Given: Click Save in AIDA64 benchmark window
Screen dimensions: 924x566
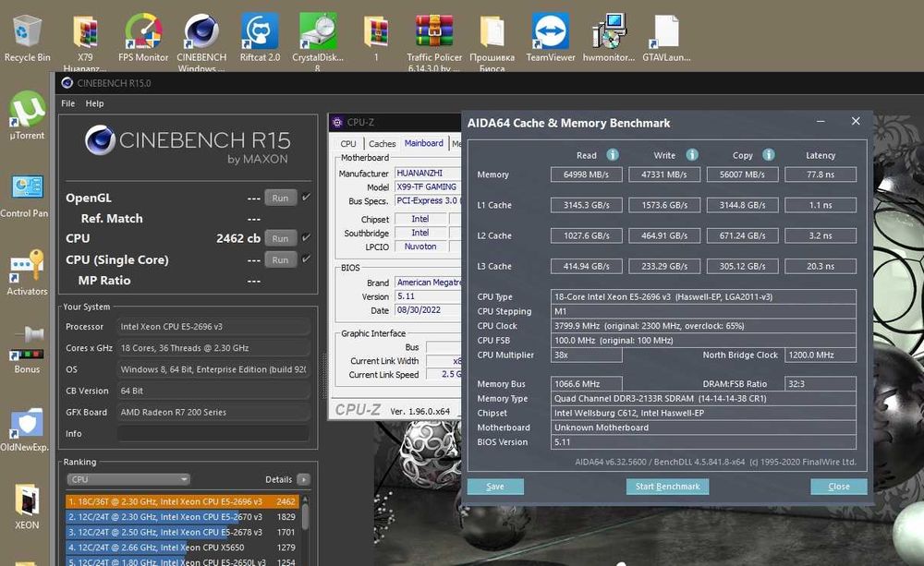Looking at the screenshot, I should coord(495,487).
